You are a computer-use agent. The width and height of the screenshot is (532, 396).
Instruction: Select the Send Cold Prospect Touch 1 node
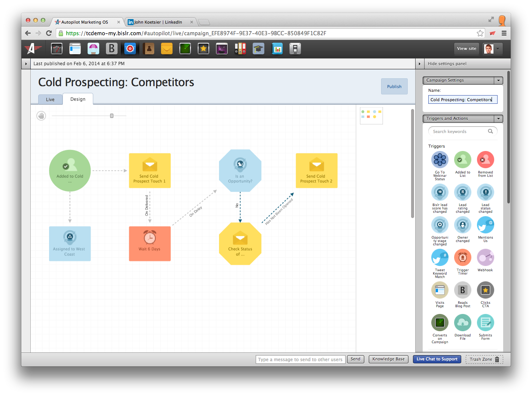point(150,170)
